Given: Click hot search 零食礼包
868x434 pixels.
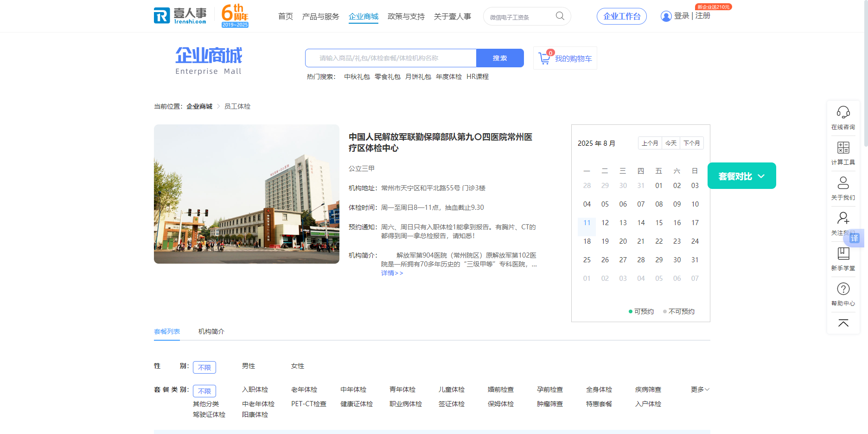Looking at the screenshot, I should point(388,77).
